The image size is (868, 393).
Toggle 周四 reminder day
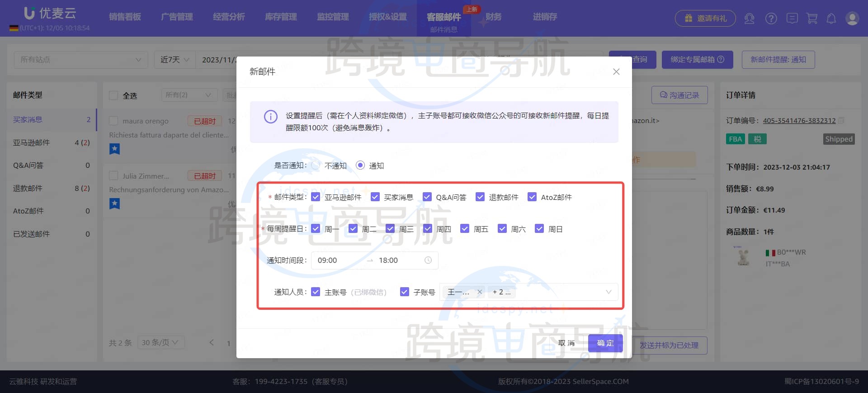(x=428, y=228)
